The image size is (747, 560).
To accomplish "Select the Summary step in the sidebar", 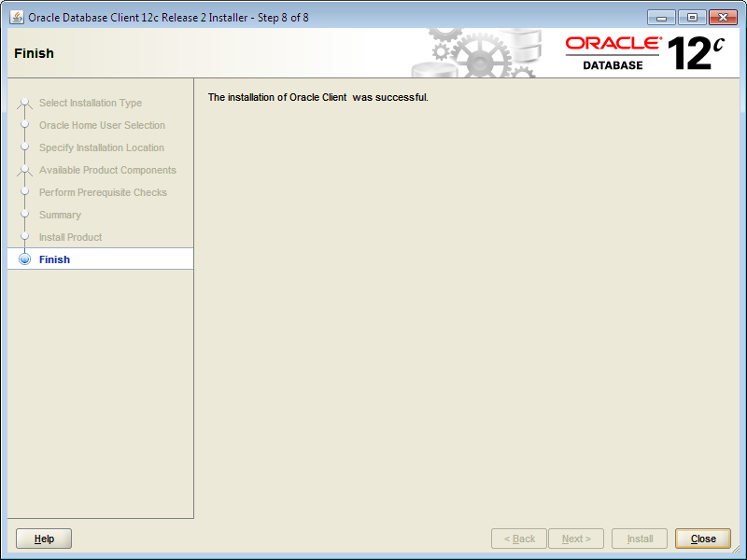I will (60, 215).
